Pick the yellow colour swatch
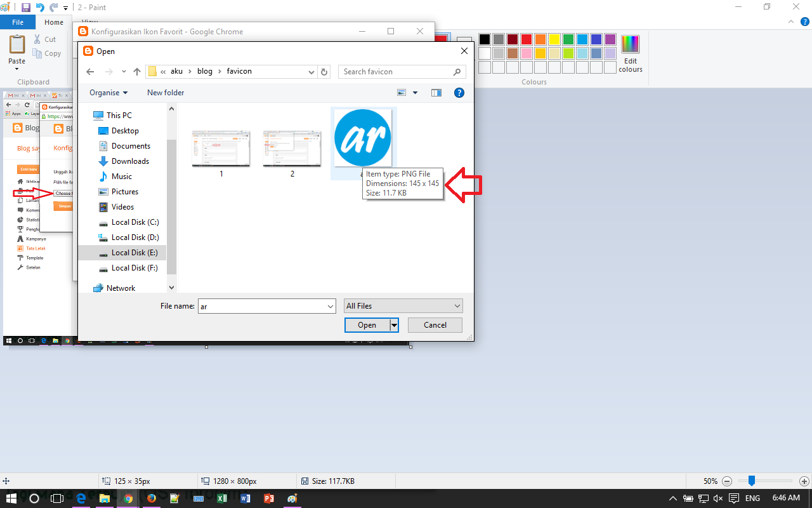 pyautogui.click(x=554, y=39)
